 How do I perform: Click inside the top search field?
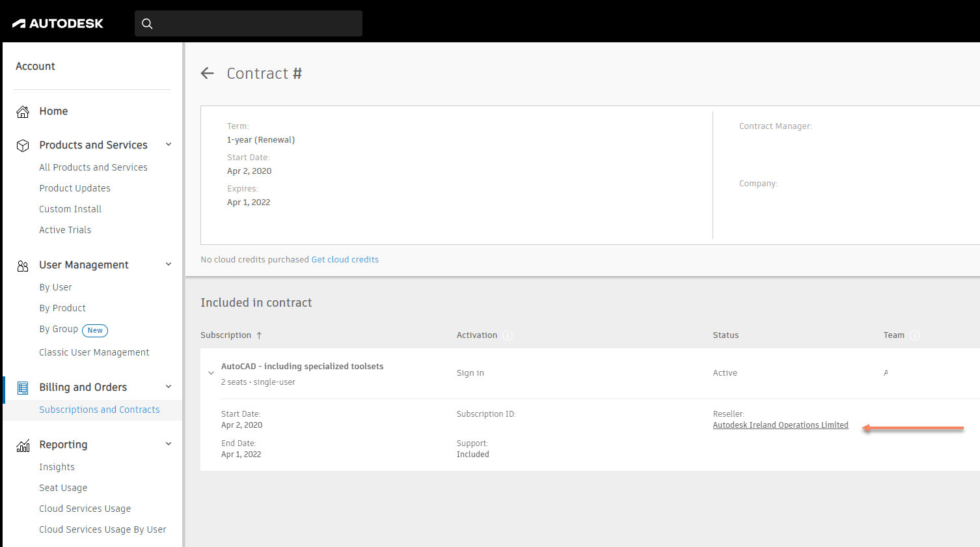point(247,23)
